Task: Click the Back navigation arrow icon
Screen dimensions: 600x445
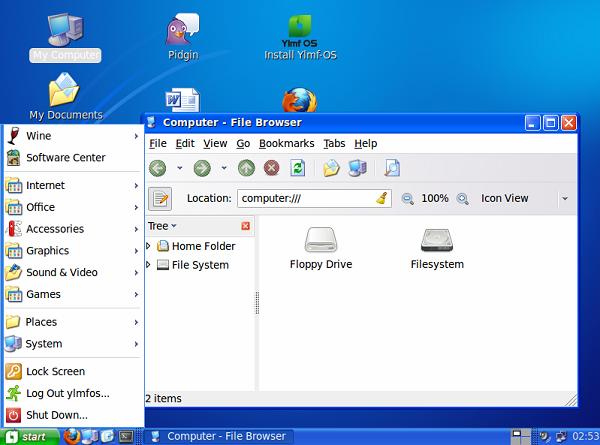Action: coord(157,168)
